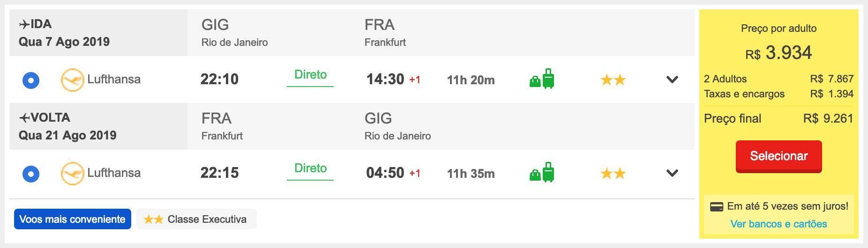The width and height of the screenshot is (868, 248).
Task: Click the credit card icon near installments
Action: pyautogui.click(x=717, y=207)
